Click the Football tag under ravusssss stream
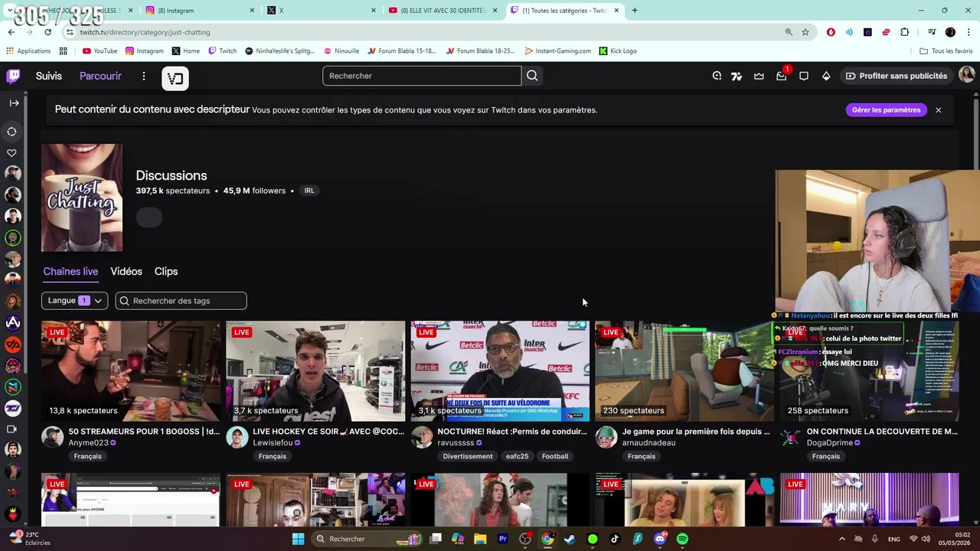Screen dimensions: 980x551 tap(555, 456)
